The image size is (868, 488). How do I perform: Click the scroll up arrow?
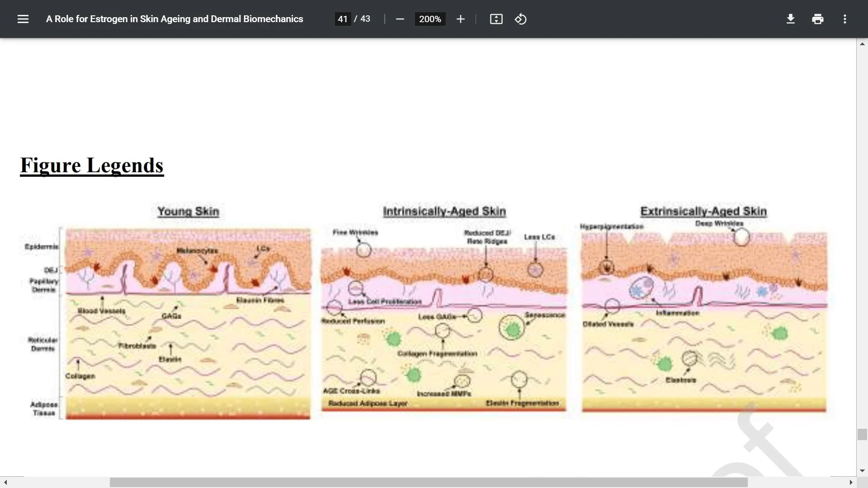point(862,44)
